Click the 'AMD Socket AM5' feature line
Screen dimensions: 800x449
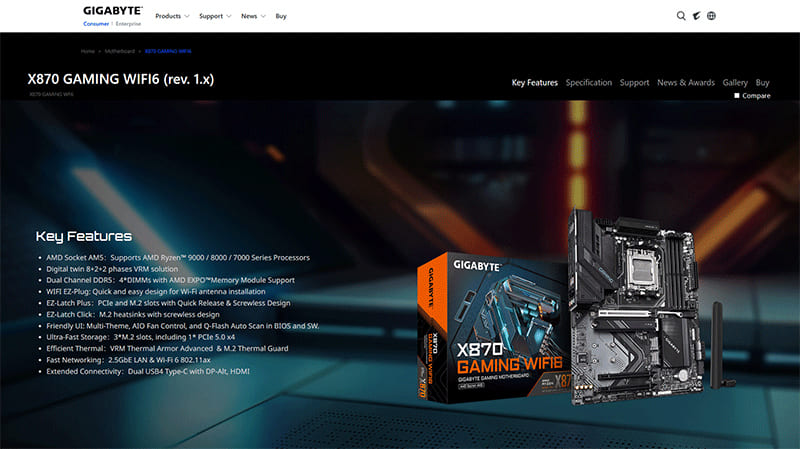[x=178, y=258]
